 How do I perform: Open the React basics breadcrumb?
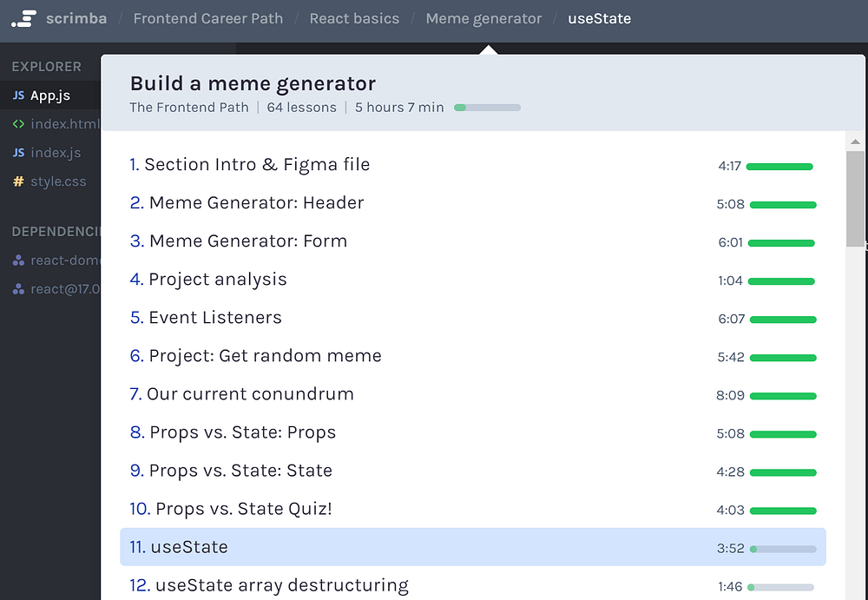[x=354, y=18]
